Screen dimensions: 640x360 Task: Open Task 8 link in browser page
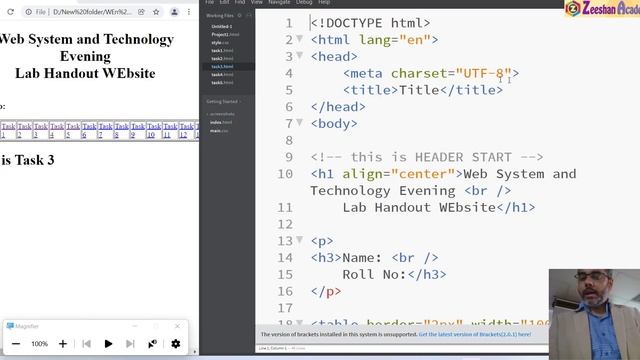pyautogui.click(x=122, y=130)
